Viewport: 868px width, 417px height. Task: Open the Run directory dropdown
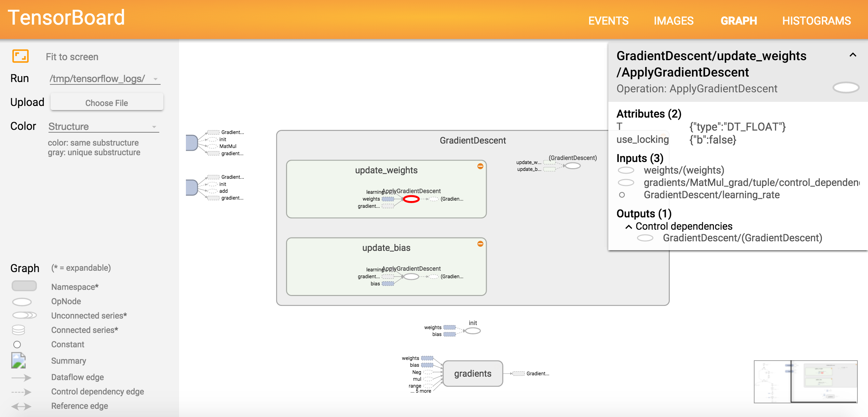click(105, 79)
